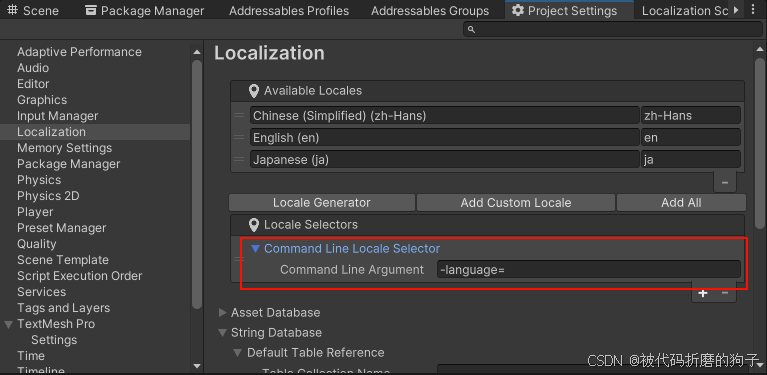Click main panel scrollbar up arrow
The width and height of the screenshot is (767, 375).
[x=760, y=49]
